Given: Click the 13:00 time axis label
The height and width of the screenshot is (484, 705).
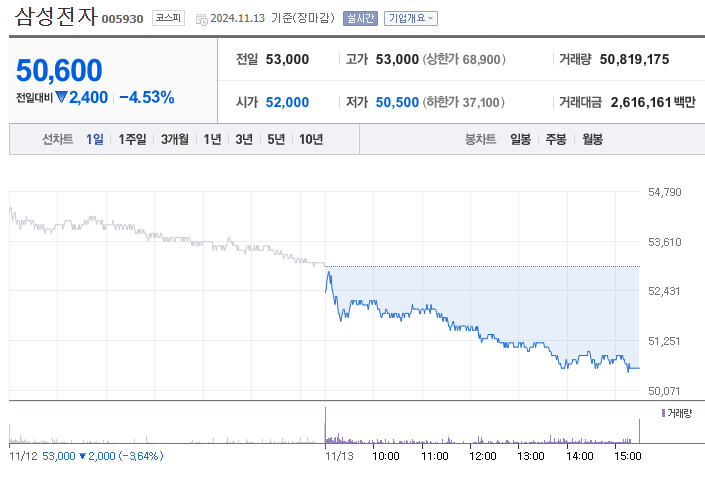Looking at the screenshot, I should pos(531,456).
